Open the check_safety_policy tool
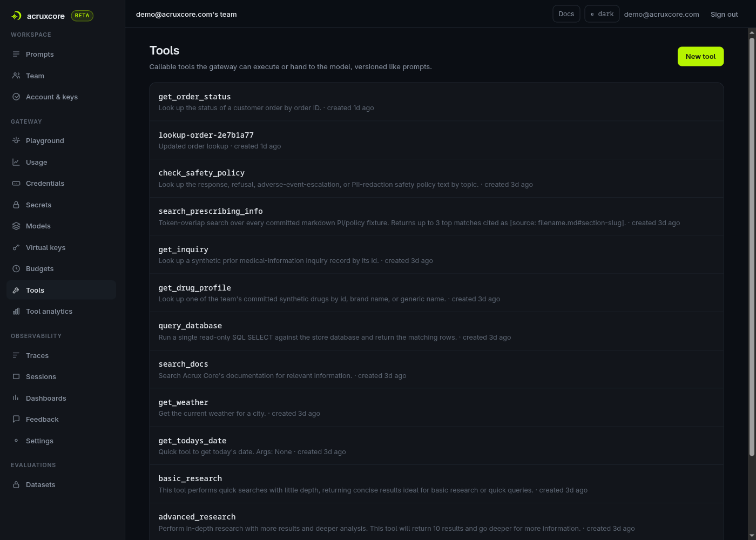Screen dimensions: 756x540 (436, 178)
